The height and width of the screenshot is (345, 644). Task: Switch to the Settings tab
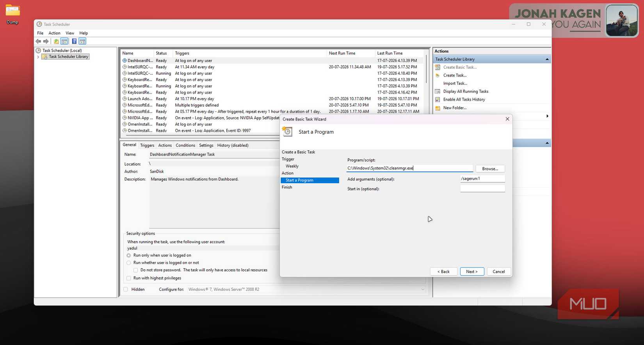tap(206, 145)
